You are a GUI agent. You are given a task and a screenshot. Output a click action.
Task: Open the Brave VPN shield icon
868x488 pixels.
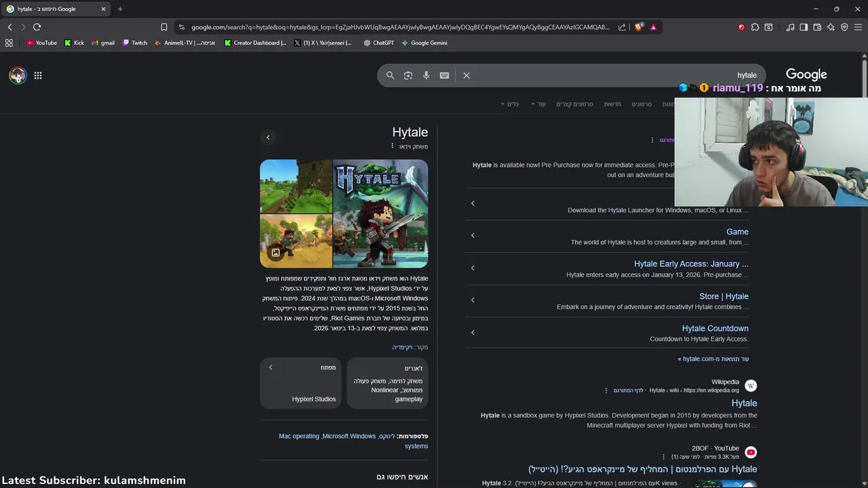pyautogui.click(x=844, y=27)
